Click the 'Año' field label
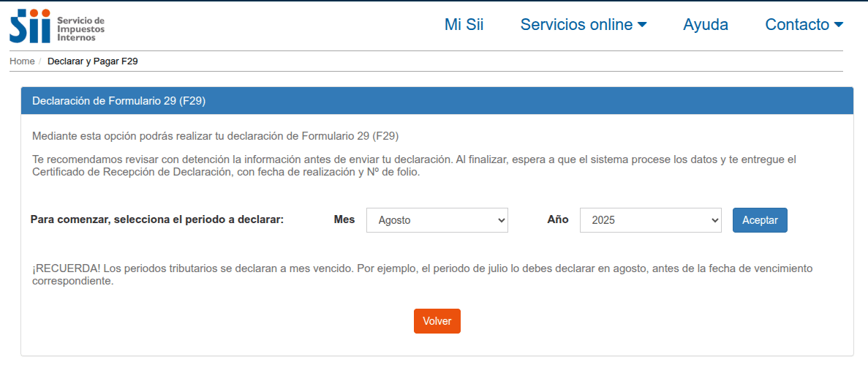 pyautogui.click(x=558, y=219)
